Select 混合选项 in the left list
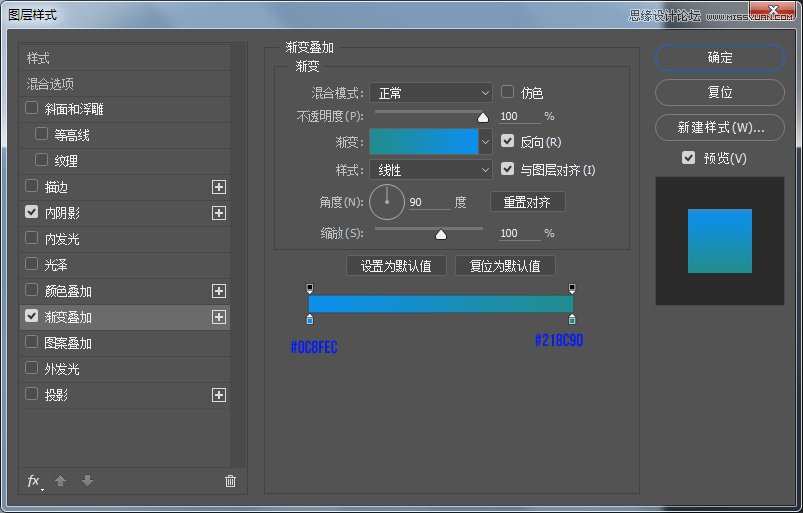This screenshot has height=513, width=803. [124, 84]
